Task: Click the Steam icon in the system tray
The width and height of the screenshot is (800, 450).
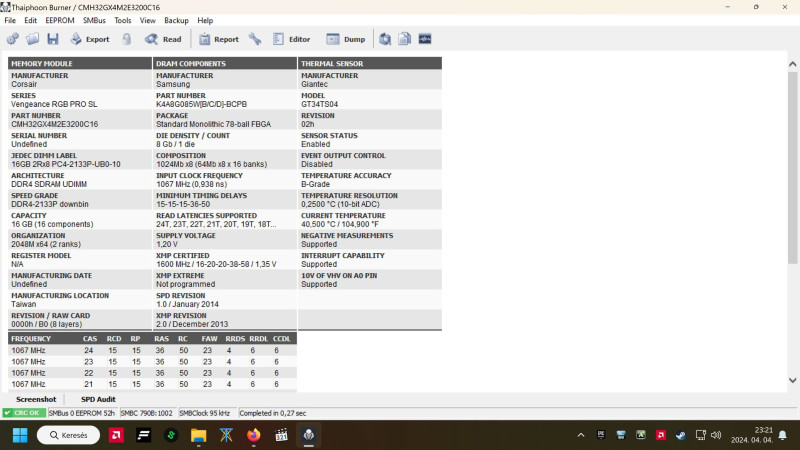Action: [x=681, y=435]
